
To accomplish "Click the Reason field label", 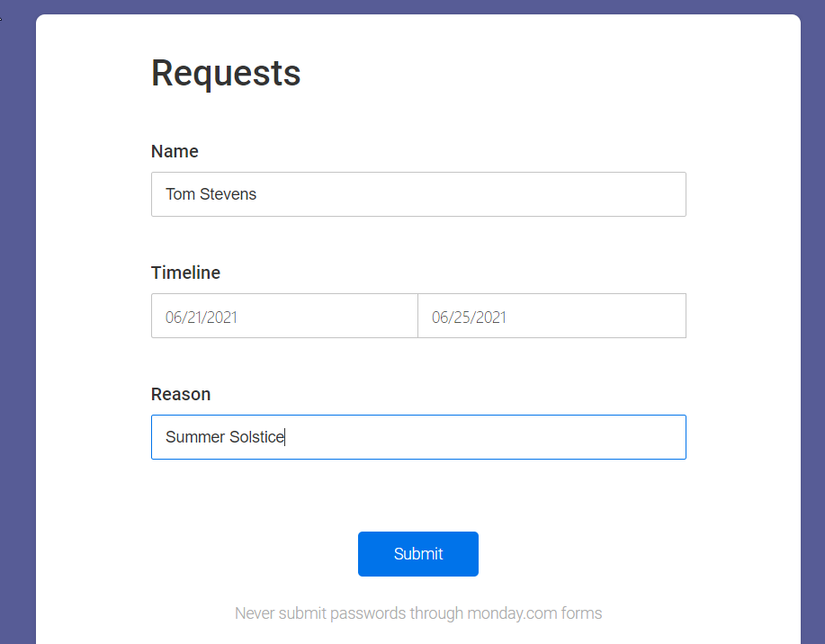I will [x=181, y=394].
